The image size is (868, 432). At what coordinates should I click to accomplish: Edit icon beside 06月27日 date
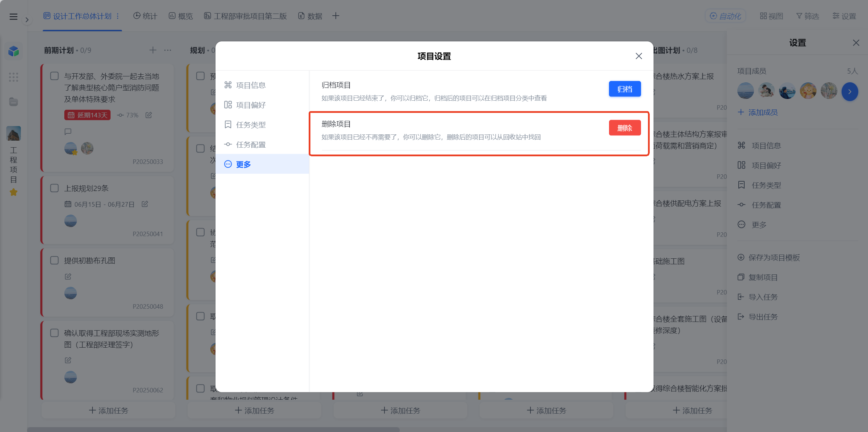pyautogui.click(x=145, y=204)
